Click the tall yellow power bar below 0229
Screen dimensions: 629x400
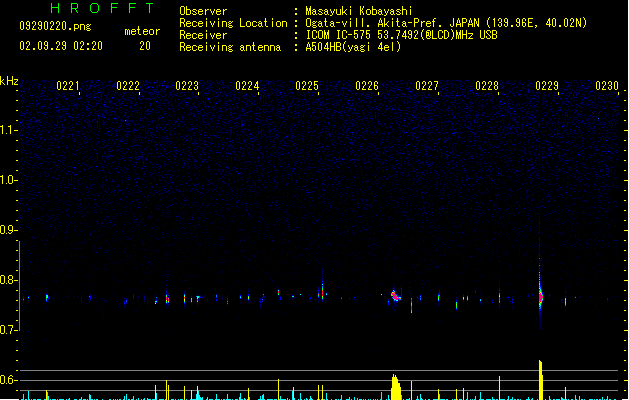[541, 380]
